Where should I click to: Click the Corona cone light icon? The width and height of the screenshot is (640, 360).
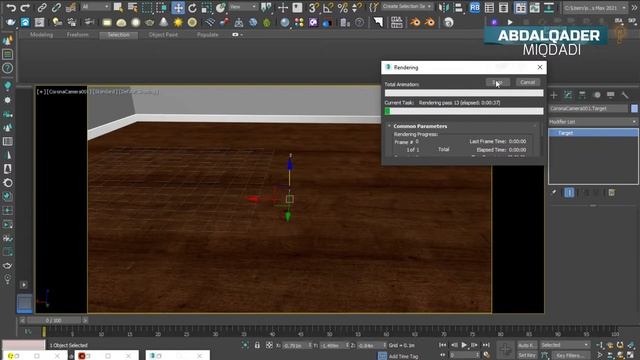point(164,22)
